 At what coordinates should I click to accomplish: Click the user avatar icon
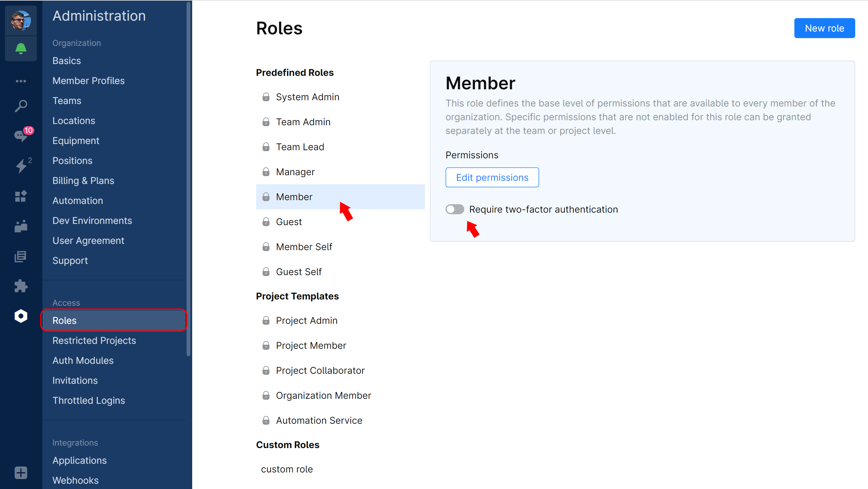pyautogui.click(x=21, y=21)
